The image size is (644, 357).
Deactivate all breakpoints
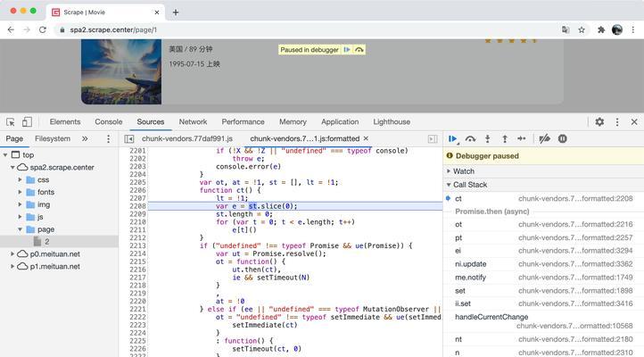[545, 139]
